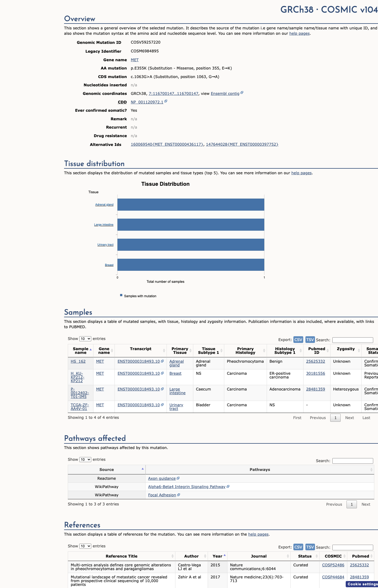
Task: Click external link icon after Focal Adhesion
Action: coord(179,495)
